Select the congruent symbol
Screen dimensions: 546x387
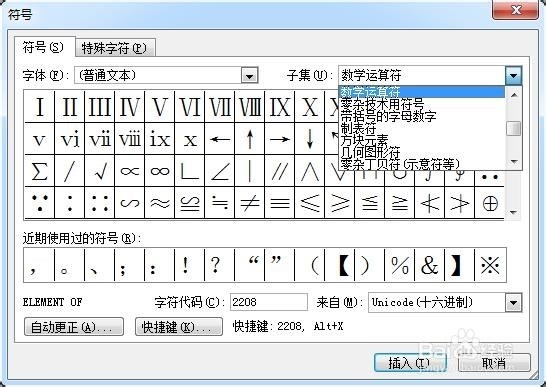pos(189,203)
